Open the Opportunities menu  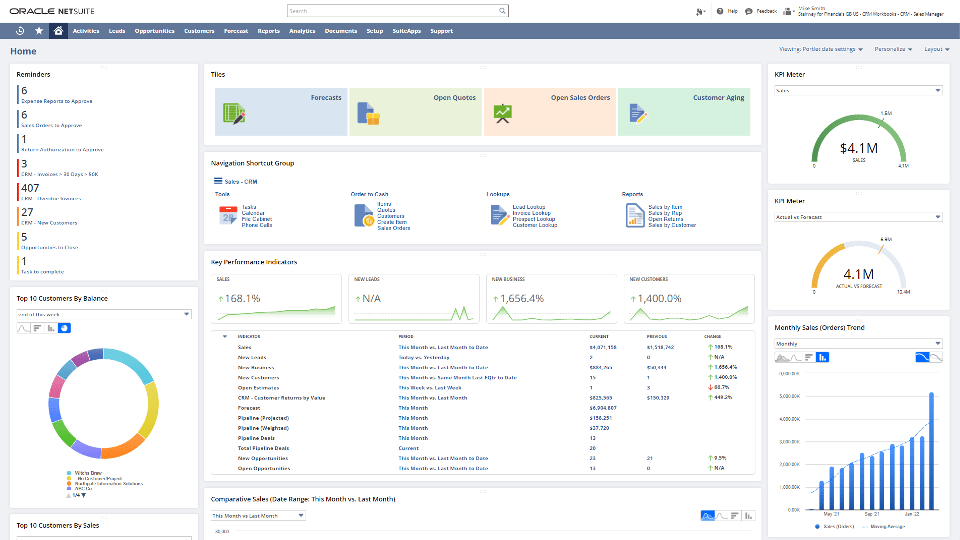tap(154, 31)
